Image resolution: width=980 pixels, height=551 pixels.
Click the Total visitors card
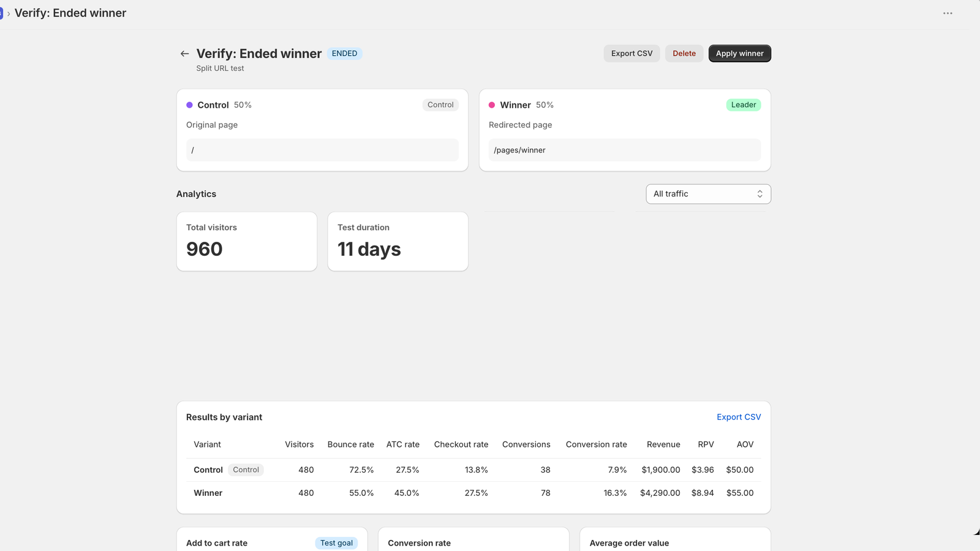[247, 242]
